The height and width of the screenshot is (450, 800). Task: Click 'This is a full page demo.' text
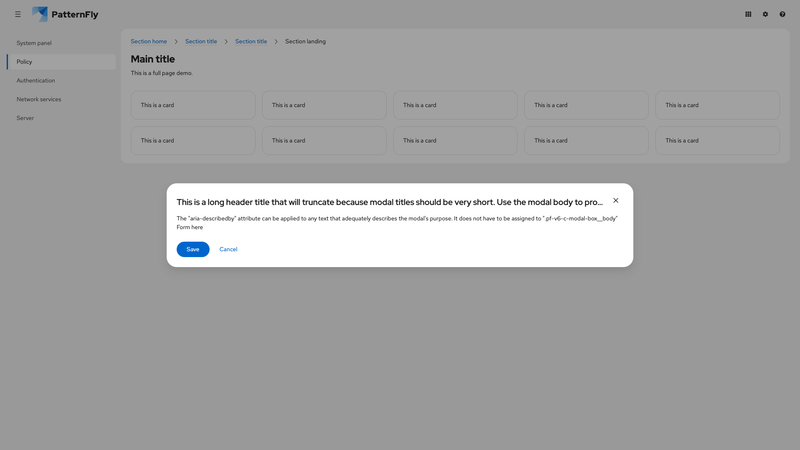point(162,73)
